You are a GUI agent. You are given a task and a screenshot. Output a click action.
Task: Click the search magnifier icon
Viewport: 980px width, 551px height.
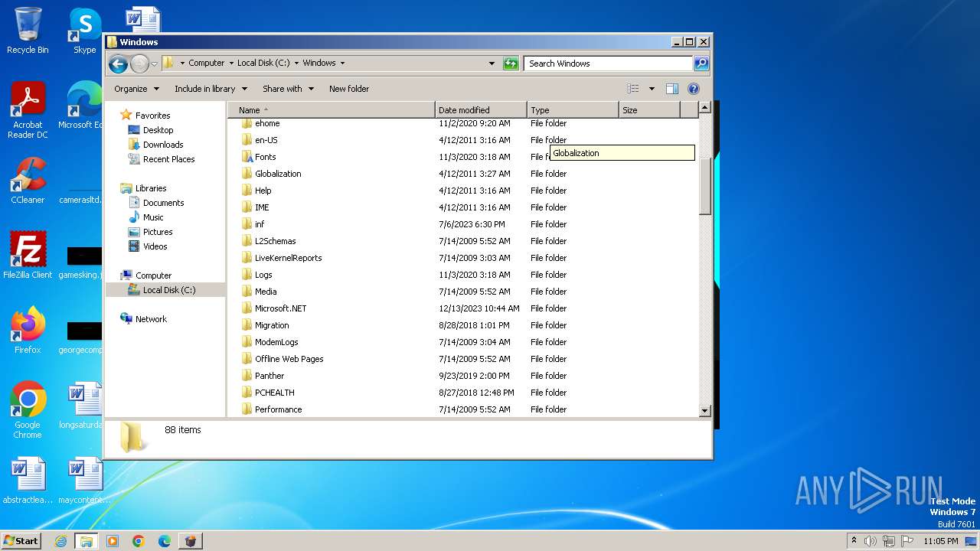click(x=701, y=64)
